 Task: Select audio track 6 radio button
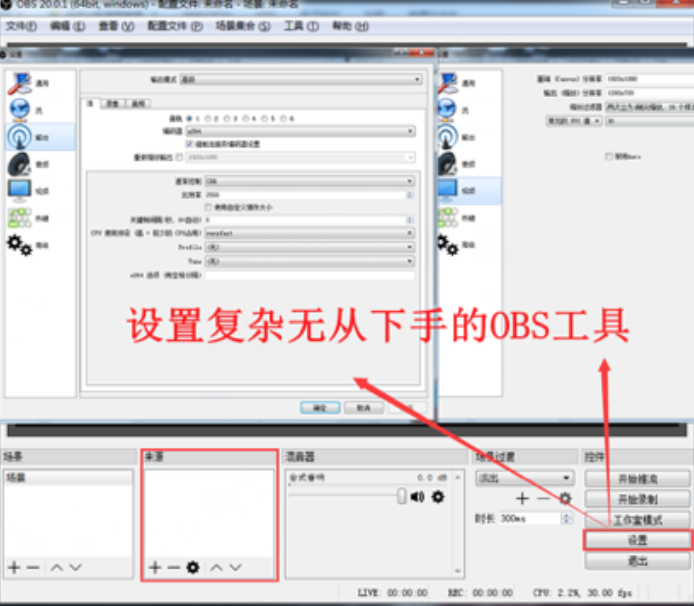[x=284, y=119]
